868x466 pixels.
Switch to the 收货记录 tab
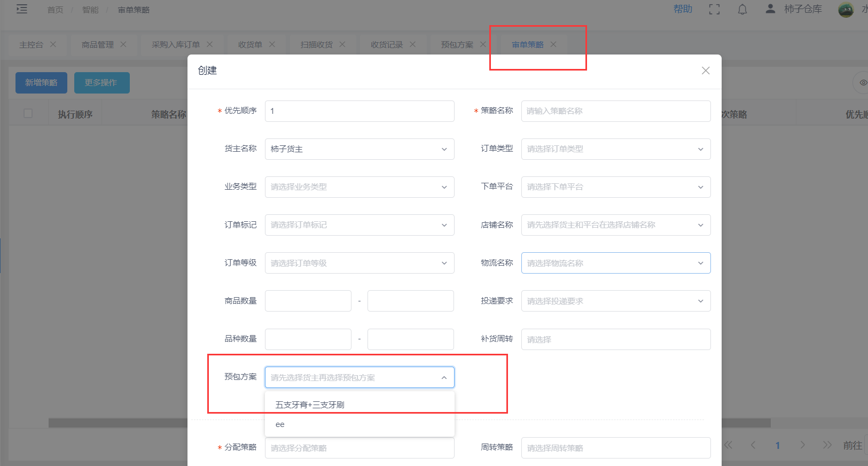point(387,45)
